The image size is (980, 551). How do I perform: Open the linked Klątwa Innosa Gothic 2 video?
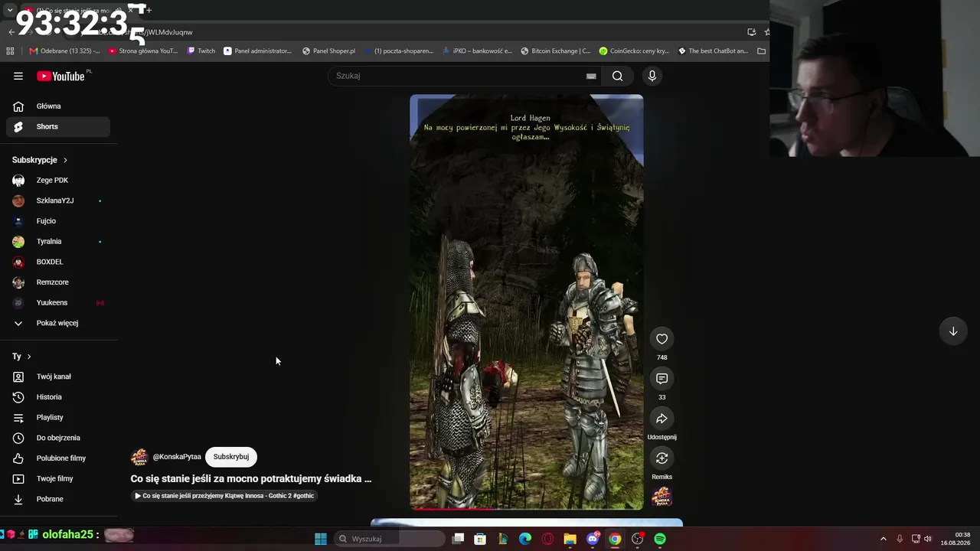pyautogui.click(x=224, y=496)
